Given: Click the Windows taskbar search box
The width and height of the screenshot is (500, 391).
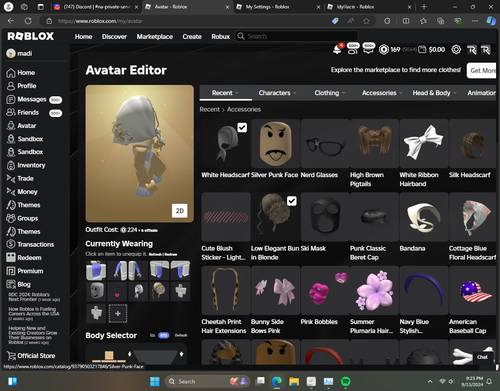Looking at the screenshot, I should point(206,381).
